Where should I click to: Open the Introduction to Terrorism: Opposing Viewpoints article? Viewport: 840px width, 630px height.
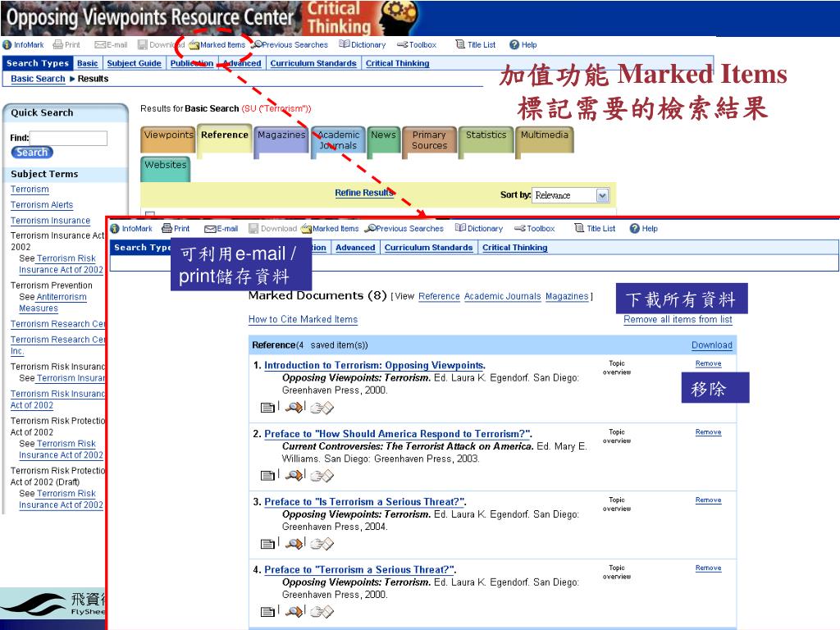coord(374,365)
